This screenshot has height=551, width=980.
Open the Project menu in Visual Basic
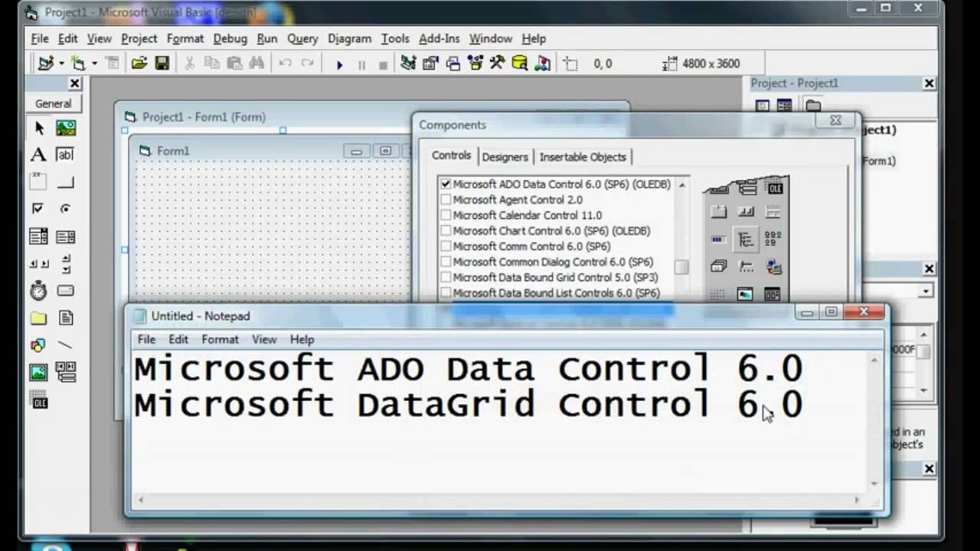tap(139, 38)
